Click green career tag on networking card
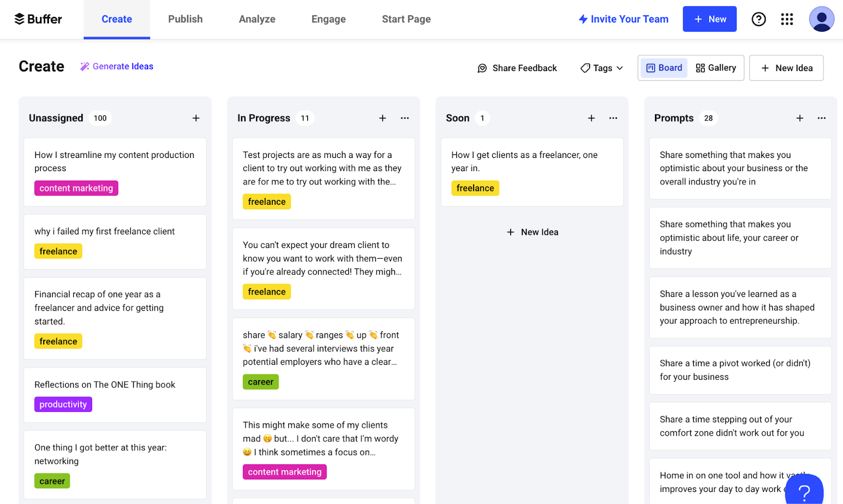Image resolution: width=843 pixels, height=504 pixels. [x=52, y=481]
